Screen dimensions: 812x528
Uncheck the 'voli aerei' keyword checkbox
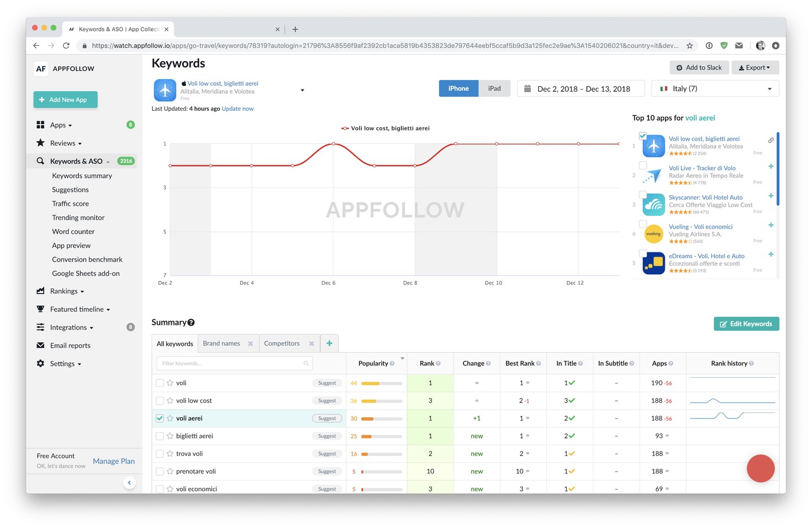coord(159,418)
